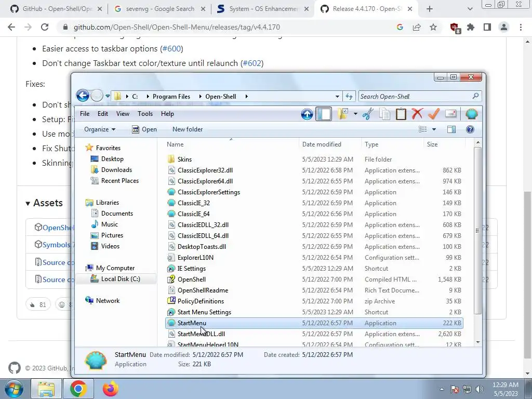Click the Paste clipboard toolbar icon
The width and height of the screenshot is (532, 399).
[x=401, y=114]
